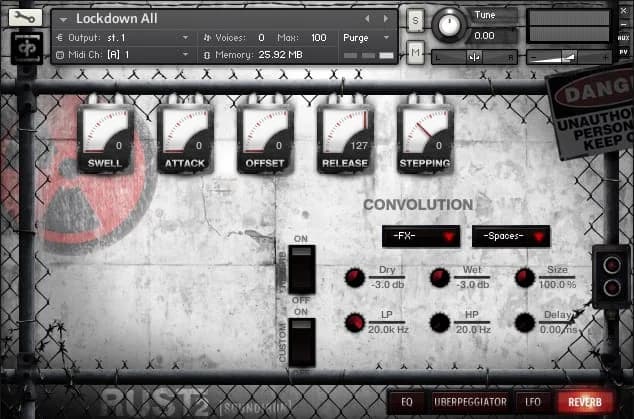Image resolution: width=634 pixels, height=419 pixels.
Task: Click the AUX button
Action: [624, 36]
